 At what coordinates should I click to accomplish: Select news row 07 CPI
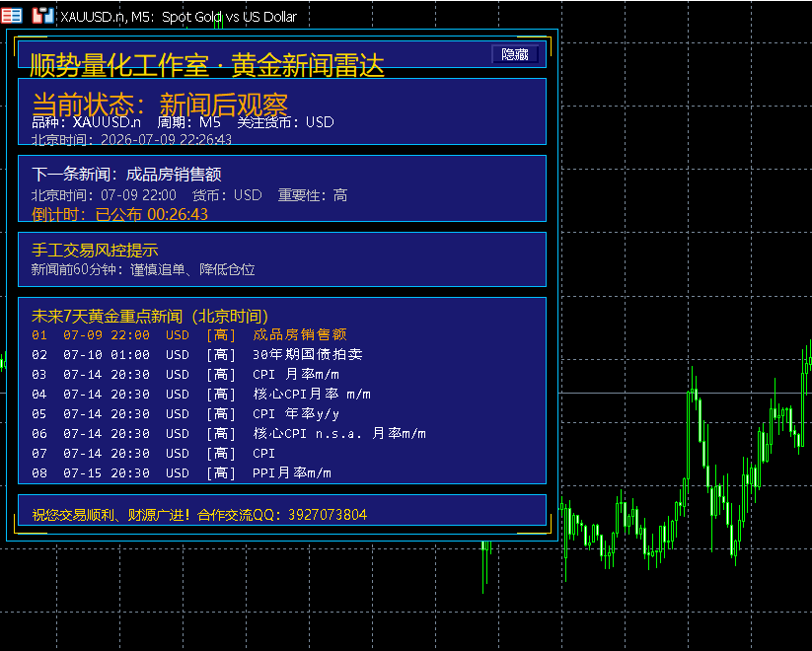pos(153,453)
